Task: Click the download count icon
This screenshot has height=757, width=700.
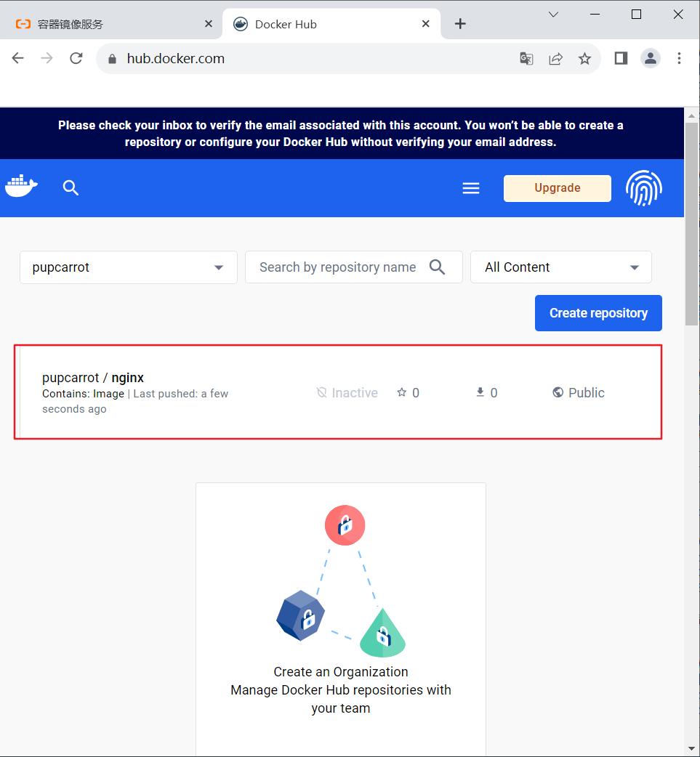Action: 480,392
